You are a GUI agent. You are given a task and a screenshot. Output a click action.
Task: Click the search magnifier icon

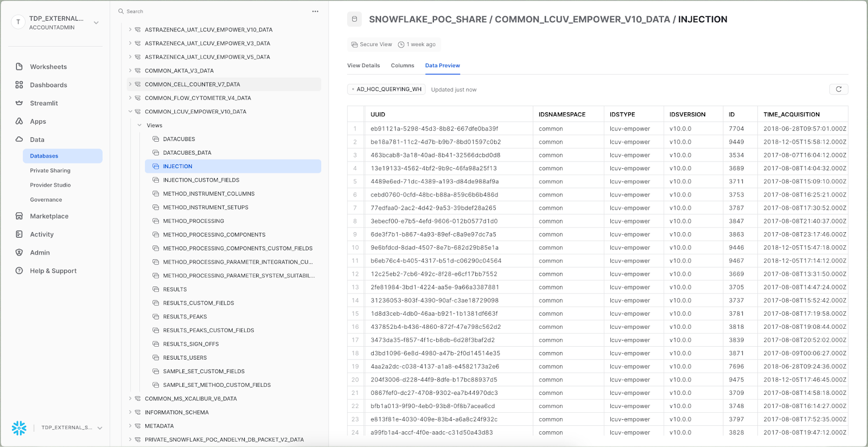121,11
